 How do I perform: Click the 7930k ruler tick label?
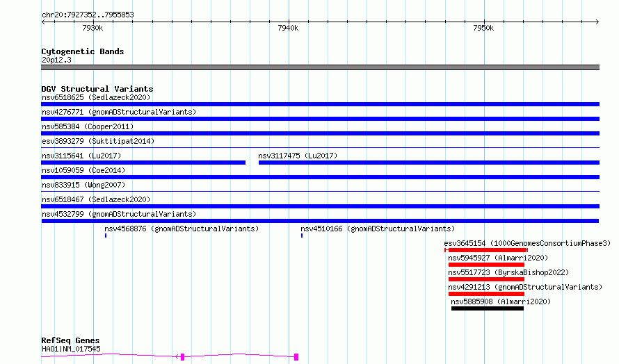93,28
